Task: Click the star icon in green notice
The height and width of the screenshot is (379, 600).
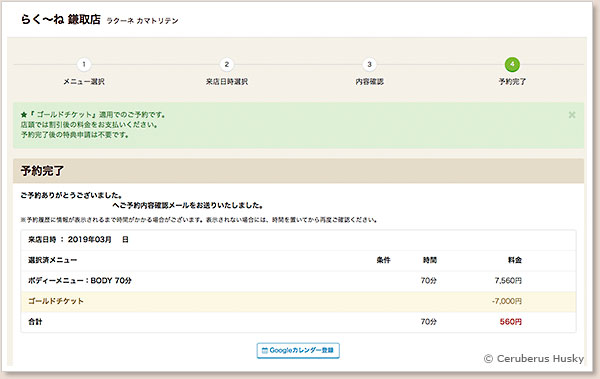Action: [x=24, y=114]
